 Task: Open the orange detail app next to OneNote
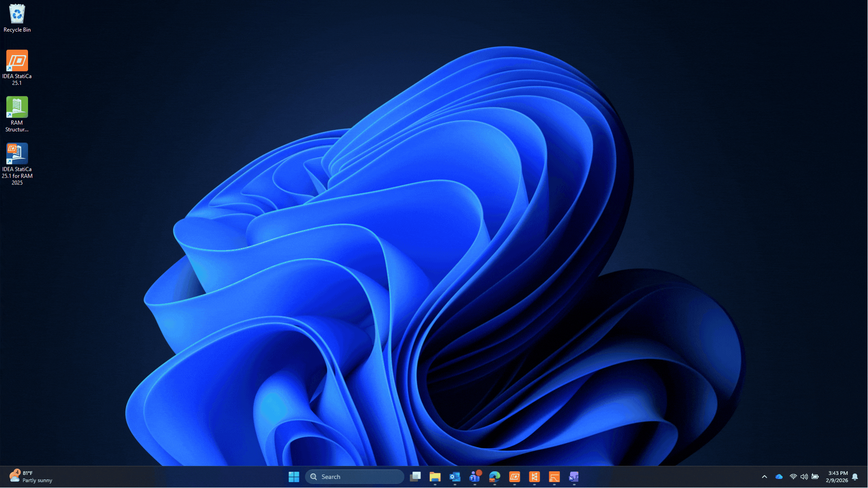coord(554,477)
